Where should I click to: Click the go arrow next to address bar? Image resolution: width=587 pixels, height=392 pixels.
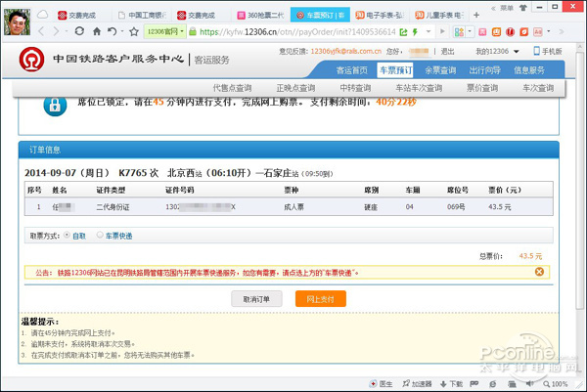coord(442,31)
